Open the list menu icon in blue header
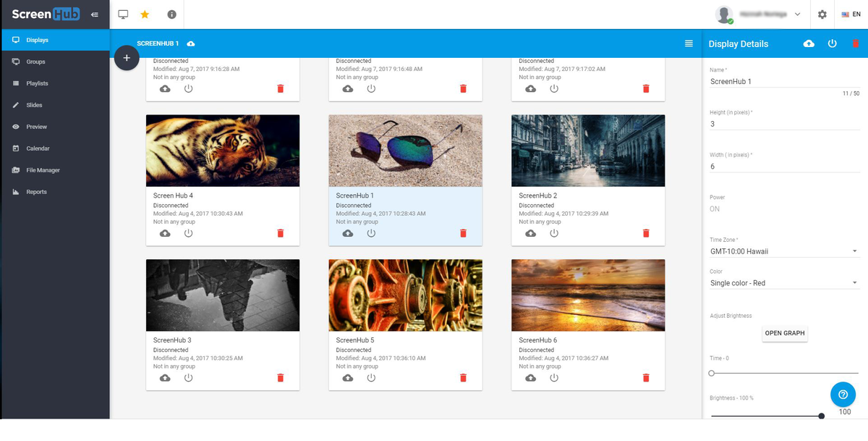Viewport: 868px width, 441px height. coord(689,43)
